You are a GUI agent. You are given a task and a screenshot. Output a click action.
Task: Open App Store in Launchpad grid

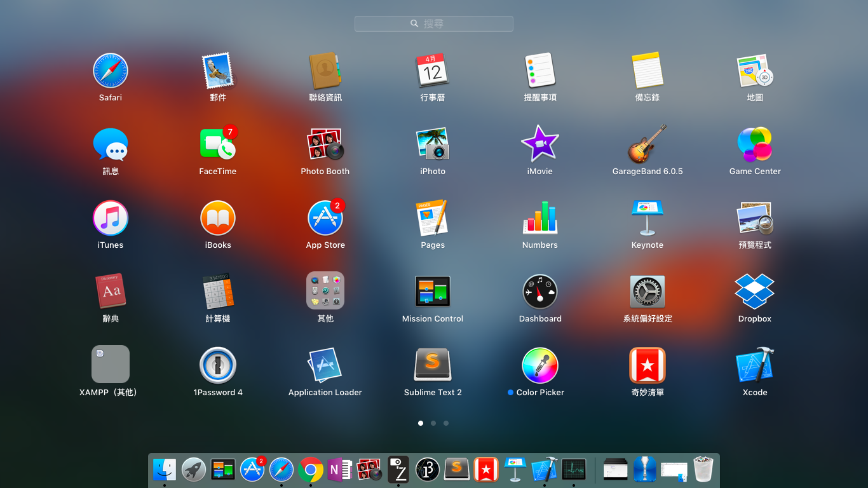(325, 218)
